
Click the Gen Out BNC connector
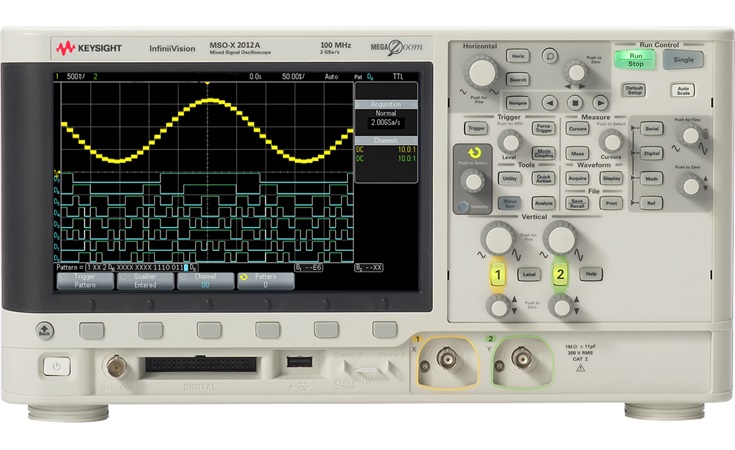116,366
